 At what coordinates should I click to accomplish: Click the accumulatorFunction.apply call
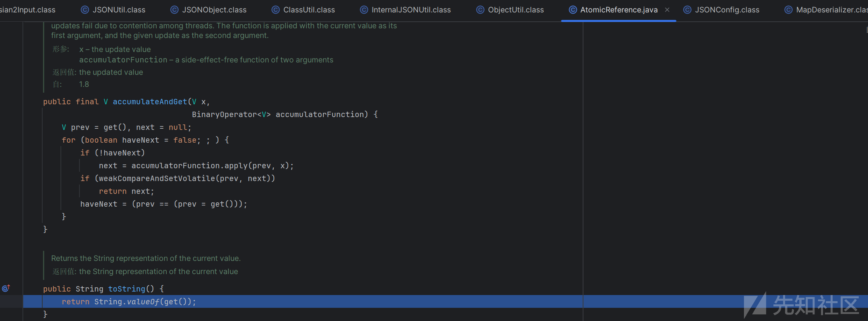(x=212, y=166)
